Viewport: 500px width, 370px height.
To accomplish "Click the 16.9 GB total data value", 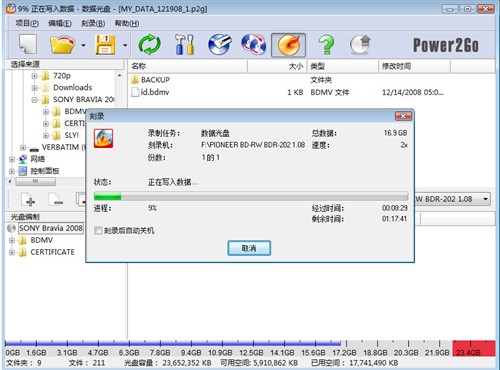I will click(x=395, y=133).
